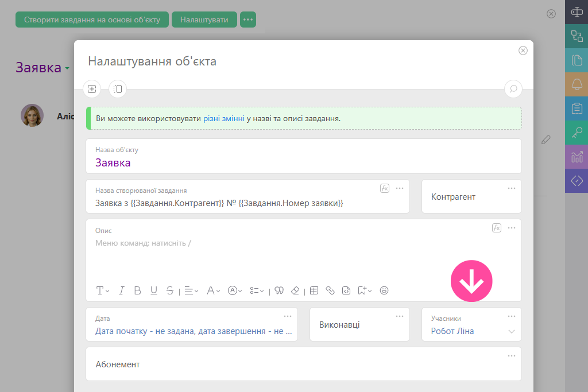Screen dimensions: 588x392
Task: Open the text alignment dropdown
Action: (x=191, y=290)
